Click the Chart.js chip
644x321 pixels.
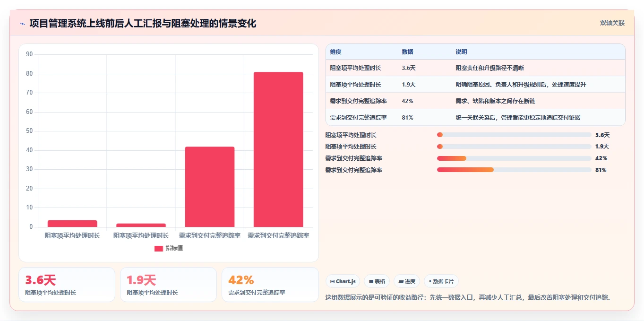[x=343, y=281]
